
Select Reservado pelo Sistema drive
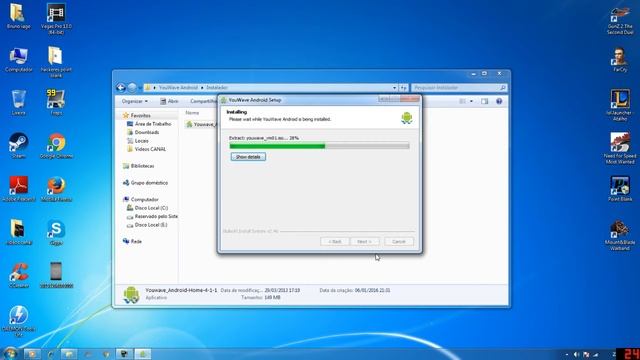pyautogui.click(x=152, y=216)
